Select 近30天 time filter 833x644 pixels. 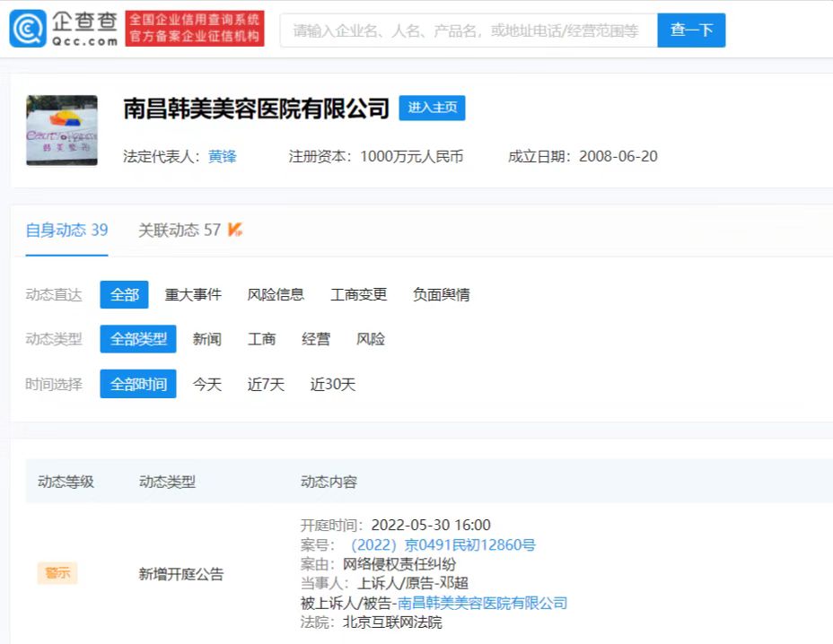(x=332, y=384)
